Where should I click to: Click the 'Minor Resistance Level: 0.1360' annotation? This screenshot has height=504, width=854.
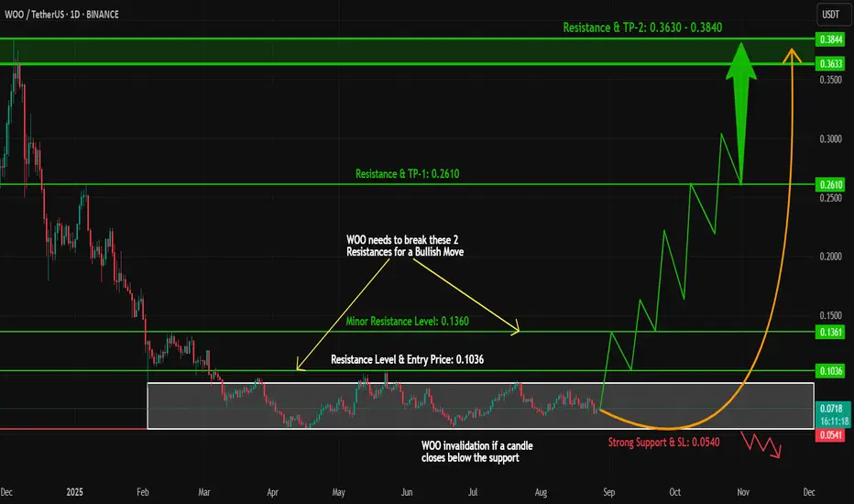tap(407, 321)
